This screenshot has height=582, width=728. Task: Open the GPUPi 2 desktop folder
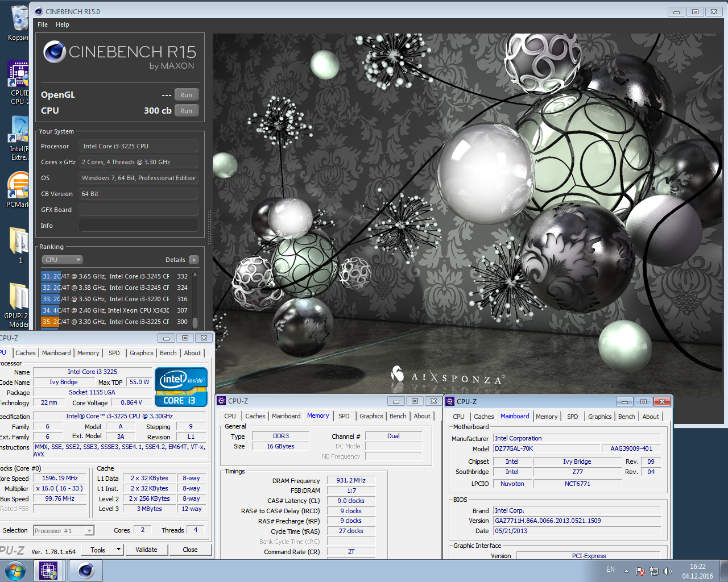point(18,305)
